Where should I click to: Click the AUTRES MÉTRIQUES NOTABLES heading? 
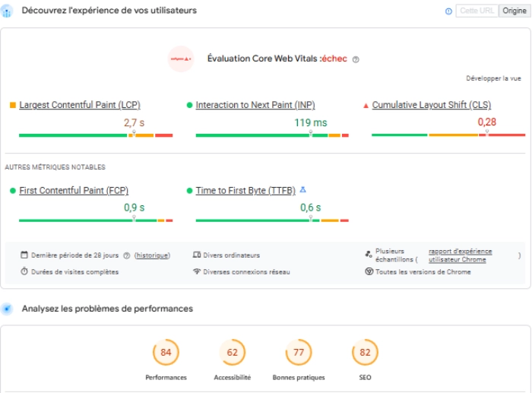[x=55, y=167]
